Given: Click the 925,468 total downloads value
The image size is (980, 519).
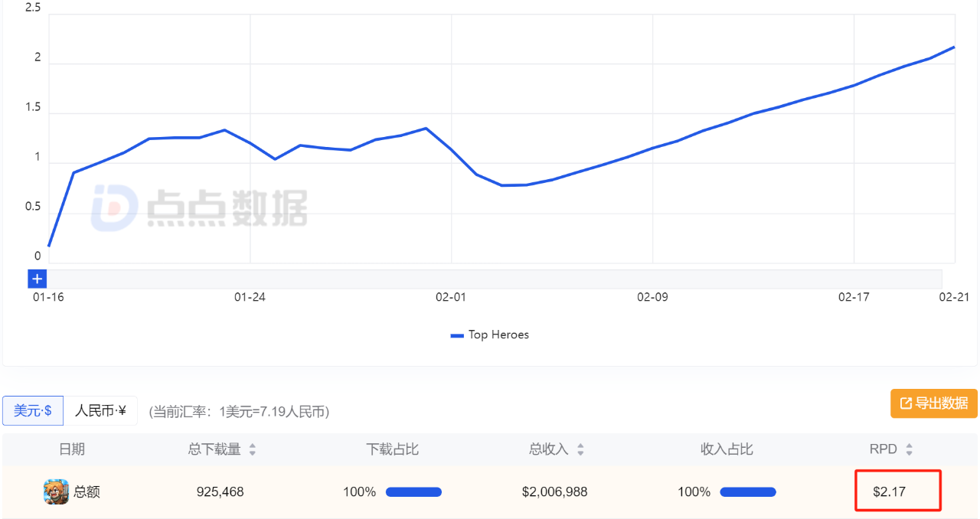Looking at the screenshot, I should click(220, 491).
